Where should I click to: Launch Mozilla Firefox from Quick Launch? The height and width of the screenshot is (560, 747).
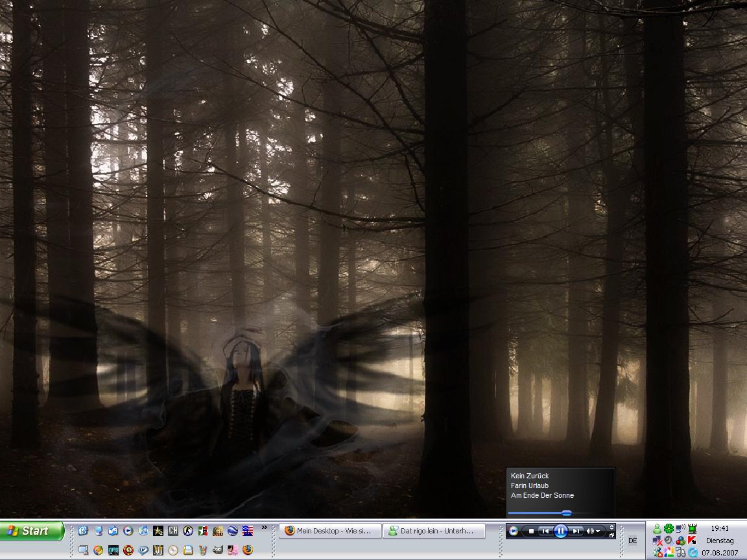tap(248, 550)
